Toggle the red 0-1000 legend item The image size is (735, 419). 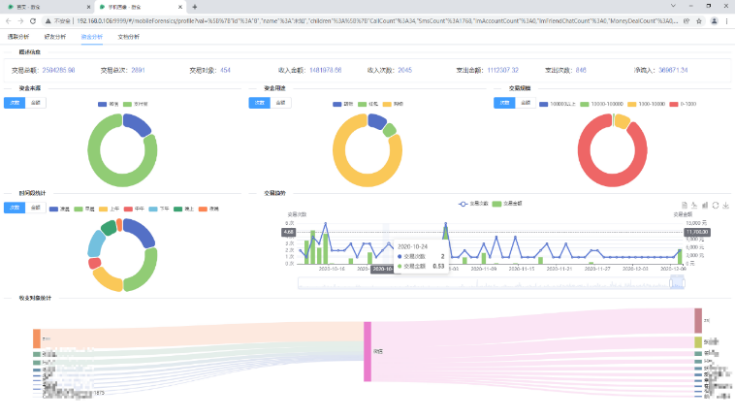pos(683,104)
